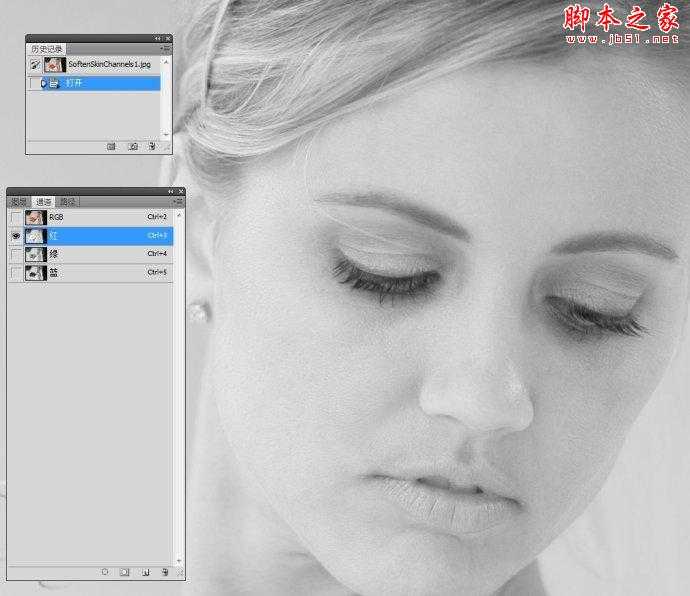This screenshot has height=596, width=690.
Task: Click the RGB channel thumbnail
Action: [36, 217]
